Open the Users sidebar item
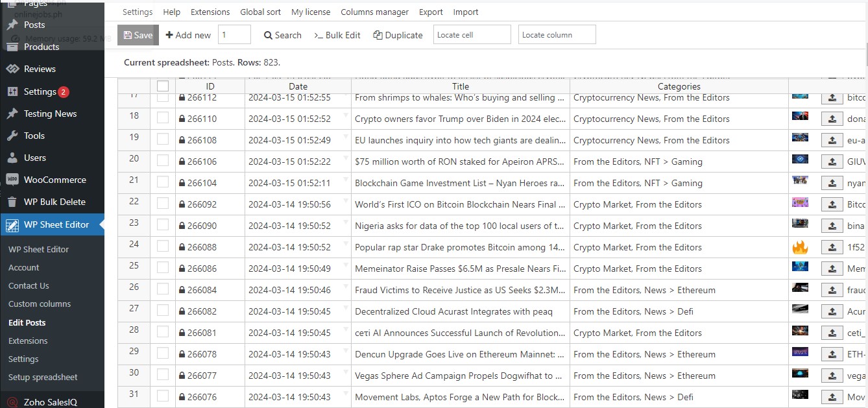868x408 pixels. pyautogui.click(x=35, y=158)
